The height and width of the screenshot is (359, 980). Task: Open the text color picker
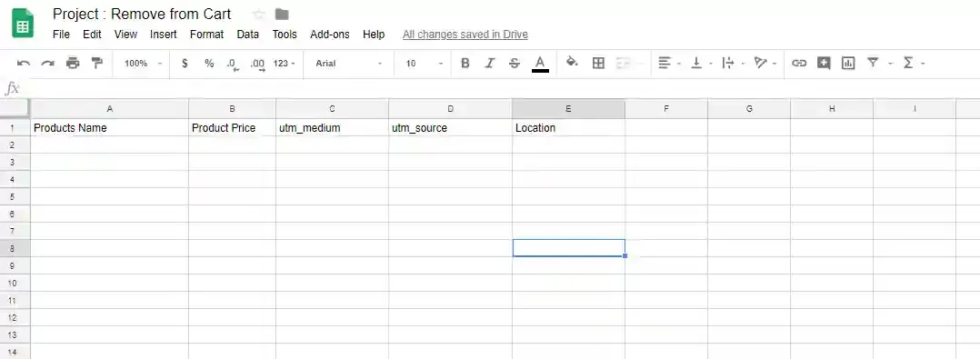coord(541,63)
